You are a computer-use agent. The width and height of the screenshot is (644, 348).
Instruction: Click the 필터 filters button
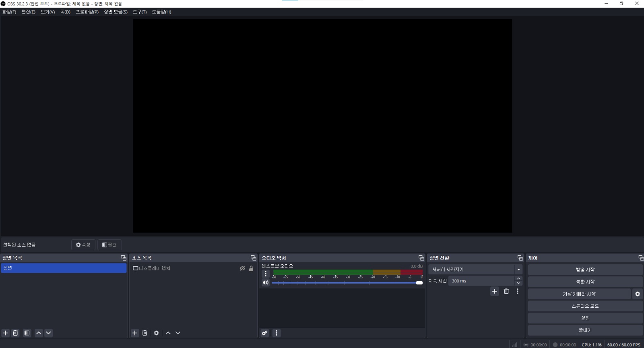(x=109, y=245)
